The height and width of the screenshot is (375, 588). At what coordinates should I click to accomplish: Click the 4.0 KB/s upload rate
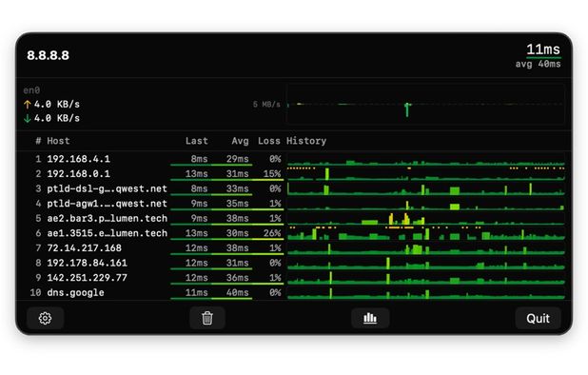point(57,105)
